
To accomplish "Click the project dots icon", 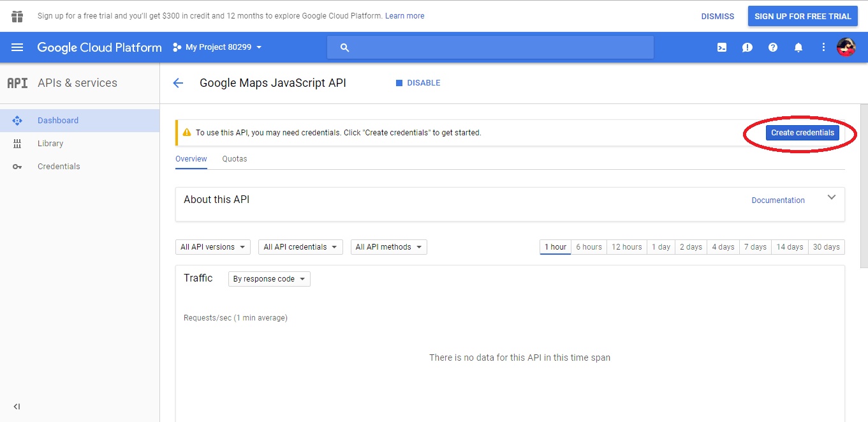I will [x=176, y=47].
